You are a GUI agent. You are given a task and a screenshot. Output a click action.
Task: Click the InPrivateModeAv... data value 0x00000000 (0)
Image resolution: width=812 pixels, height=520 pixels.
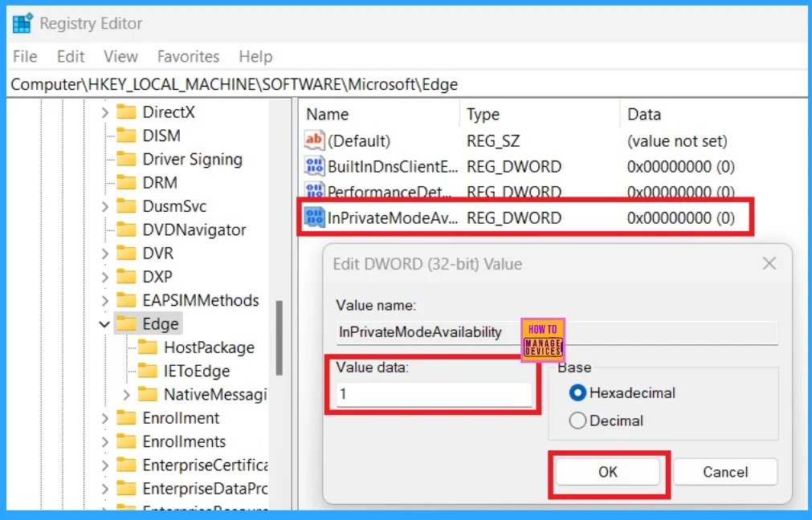click(680, 217)
